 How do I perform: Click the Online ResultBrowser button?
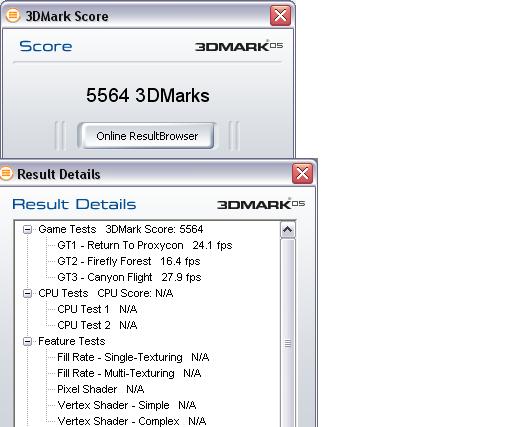click(147, 136)
